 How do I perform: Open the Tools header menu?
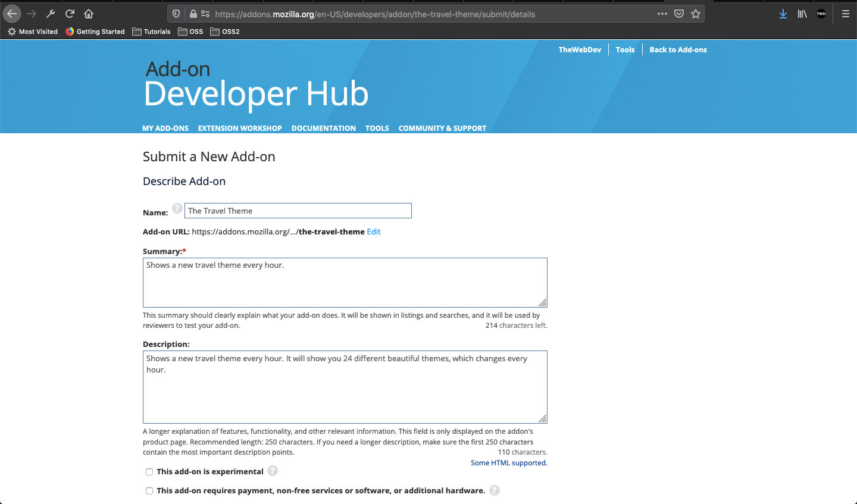[625, 49]
